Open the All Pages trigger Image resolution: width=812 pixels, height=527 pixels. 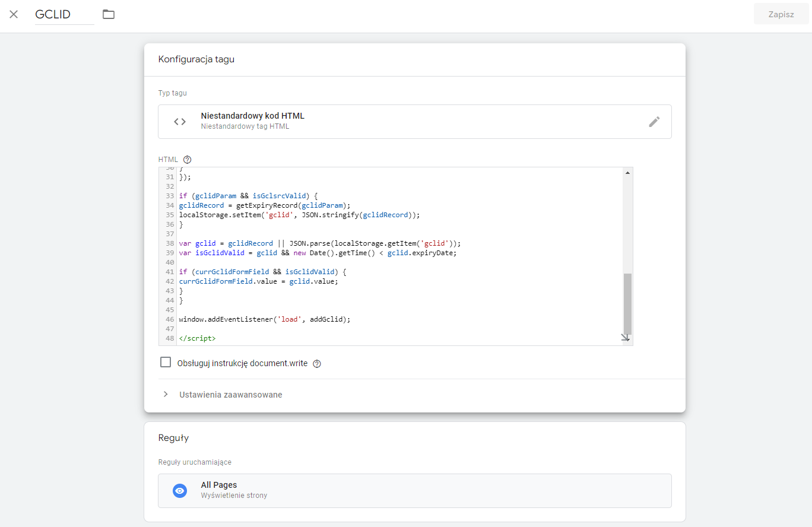(415, 490)
